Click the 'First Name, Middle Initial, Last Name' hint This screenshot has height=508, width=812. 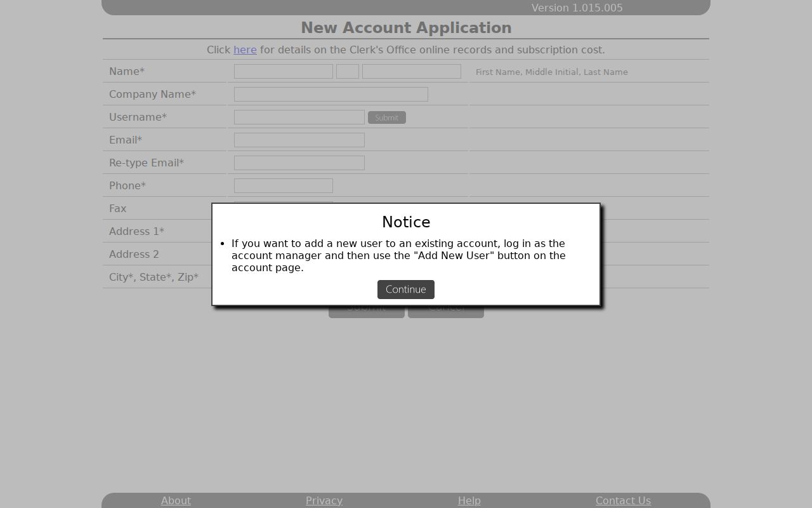click(552, 72)
